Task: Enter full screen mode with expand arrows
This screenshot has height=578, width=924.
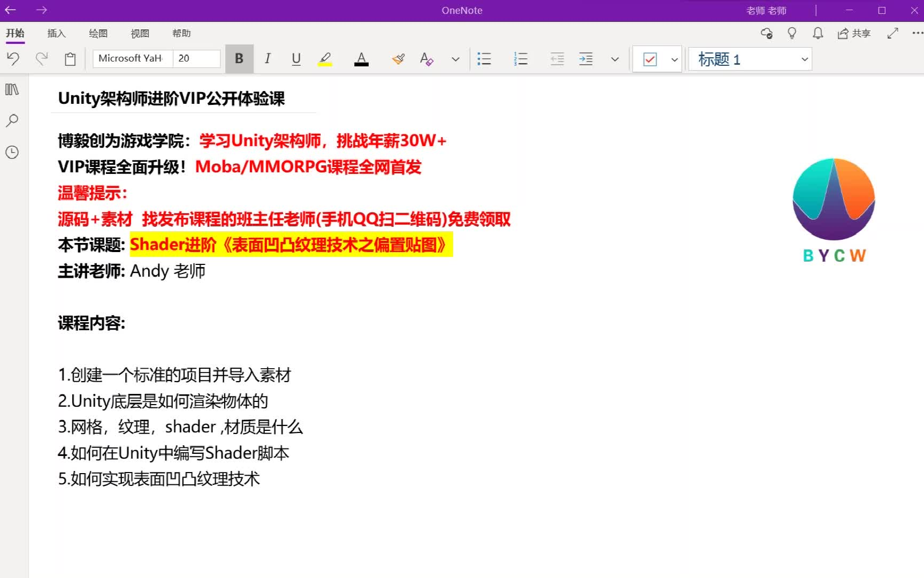Action: coord(892,33)
